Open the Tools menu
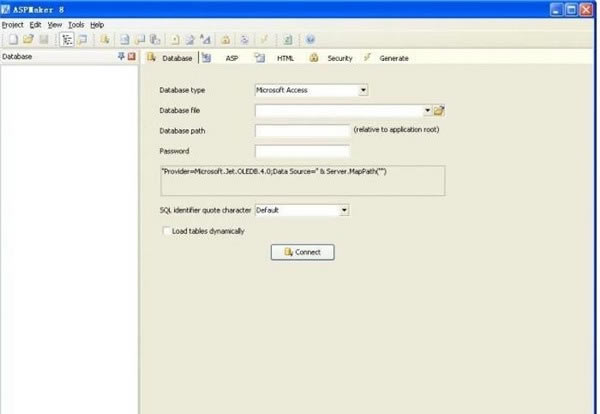Screen dimensions: 600x414 tap(76, 25)
